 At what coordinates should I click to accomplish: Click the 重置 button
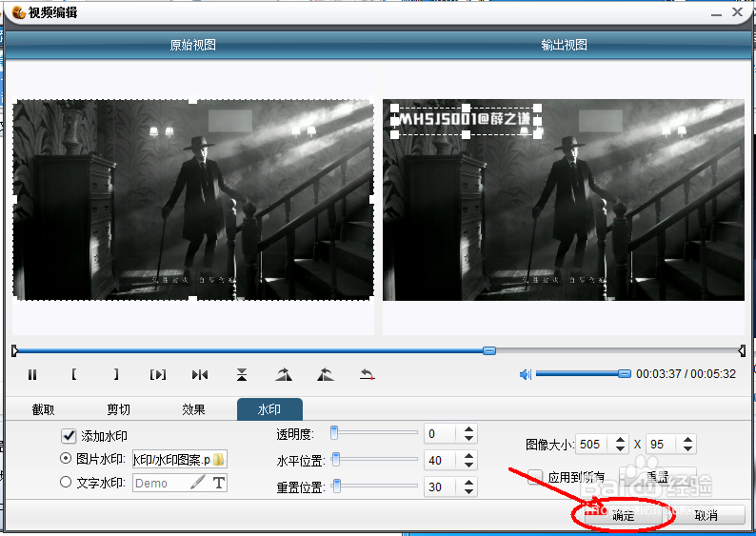pos(657,477)
